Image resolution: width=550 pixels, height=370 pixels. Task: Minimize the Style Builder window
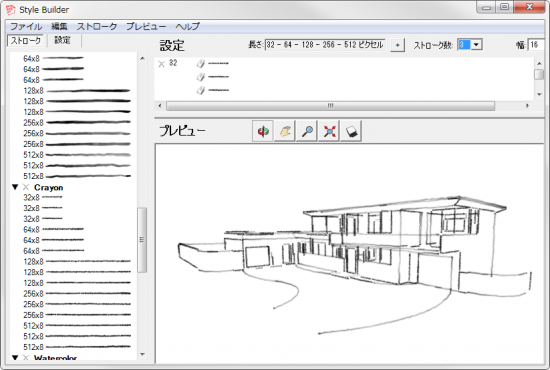tap(486, 7)
